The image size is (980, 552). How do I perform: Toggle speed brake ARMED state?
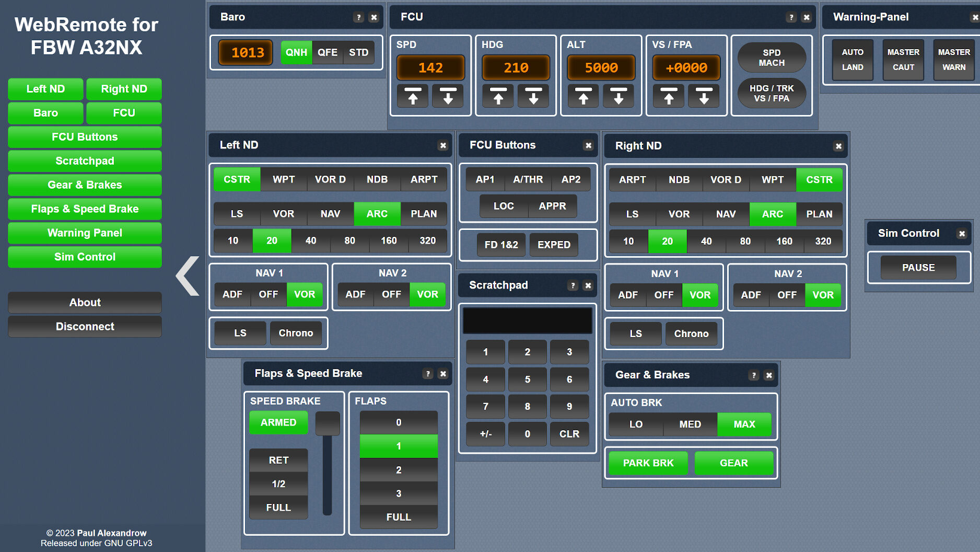278,422
